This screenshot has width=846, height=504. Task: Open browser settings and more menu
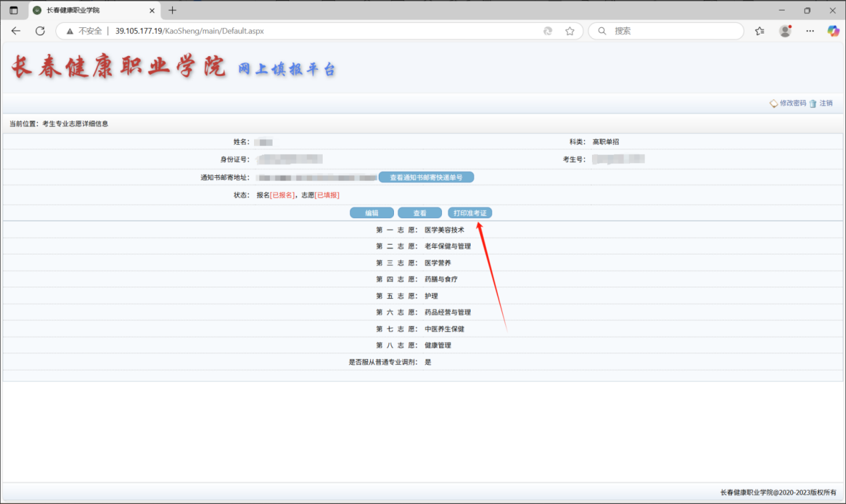810,31
